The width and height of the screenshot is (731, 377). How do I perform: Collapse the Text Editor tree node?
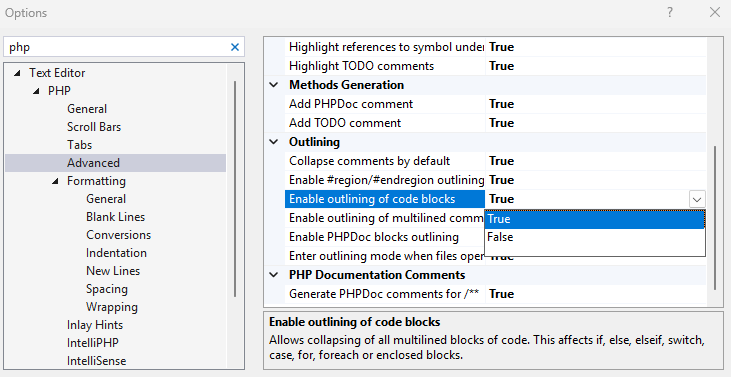pyautogui.click(x=18, y=73)
